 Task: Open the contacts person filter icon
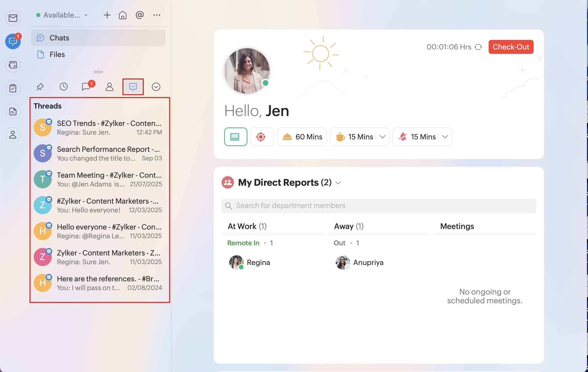pyautogui.click(x=109, y=87)
